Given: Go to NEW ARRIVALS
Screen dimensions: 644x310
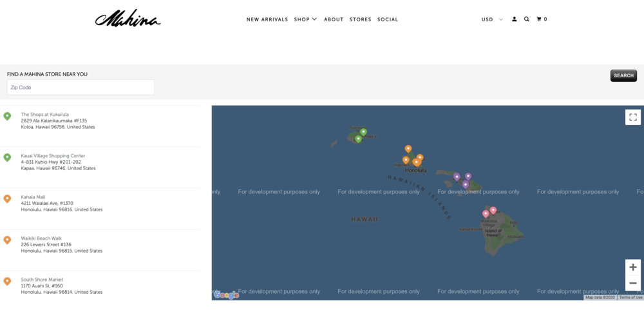Looking at the screenshot, I should tap(267, 19).
